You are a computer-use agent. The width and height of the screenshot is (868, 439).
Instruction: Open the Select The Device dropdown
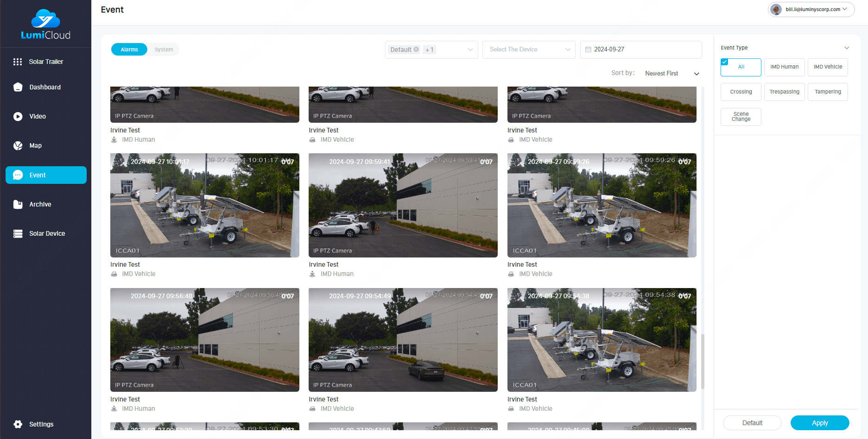coord(529,50)
